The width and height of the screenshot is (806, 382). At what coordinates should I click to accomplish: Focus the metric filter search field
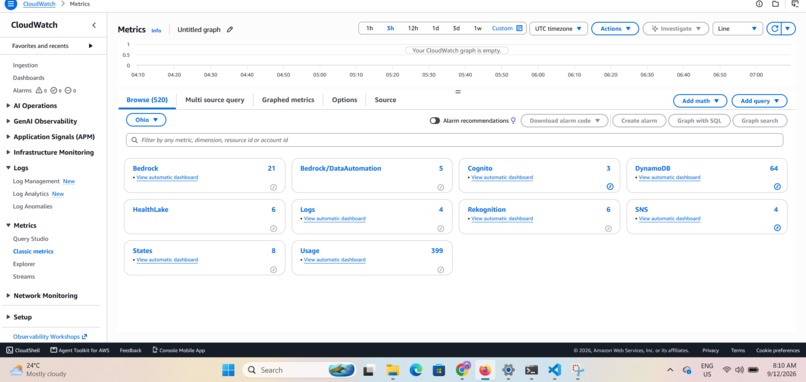454,140
